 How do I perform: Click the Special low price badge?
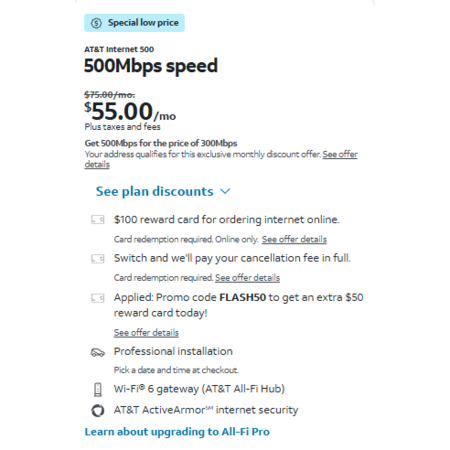134,23
